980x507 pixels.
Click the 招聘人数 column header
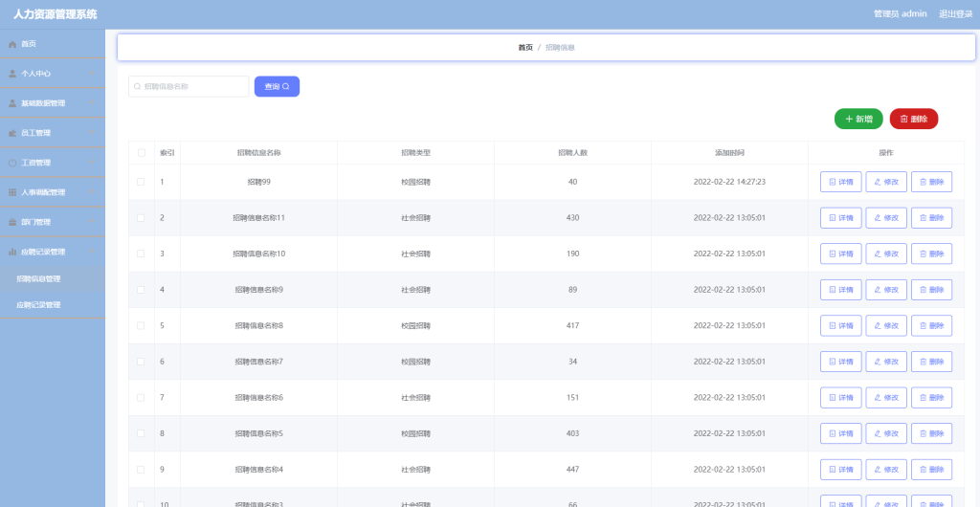point(572,152)
